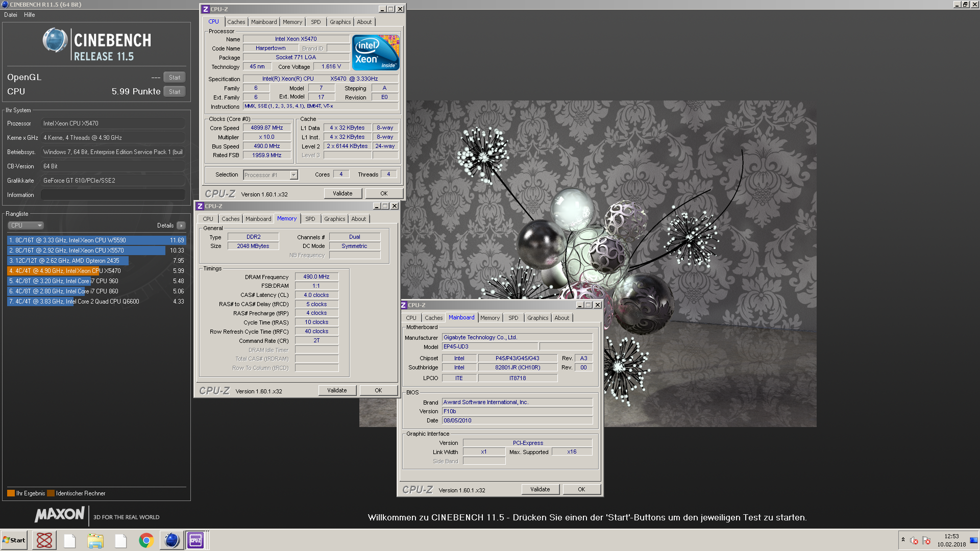Click the empty Information field in Cinebench
The height and width of the screenshot is (551, 980).
(x=113, y=195)
